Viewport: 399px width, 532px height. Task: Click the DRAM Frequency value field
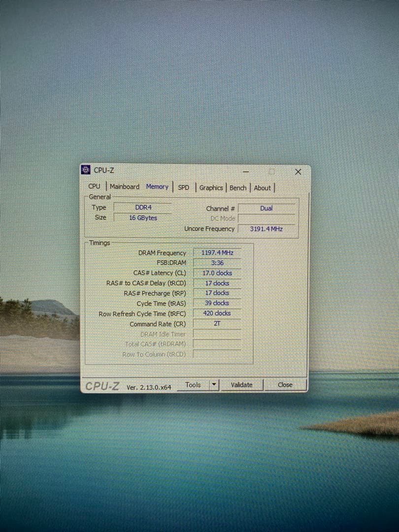pyautogui.click(x=217, y=253)
